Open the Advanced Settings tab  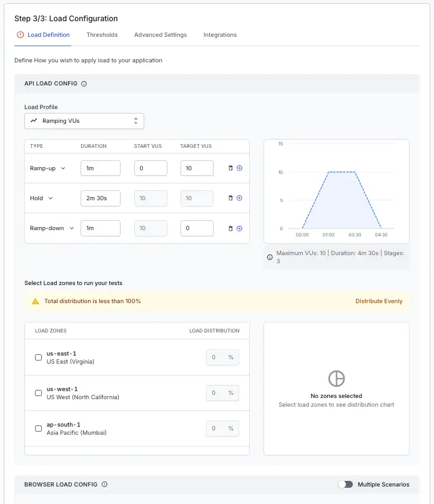tap(160, 35)
